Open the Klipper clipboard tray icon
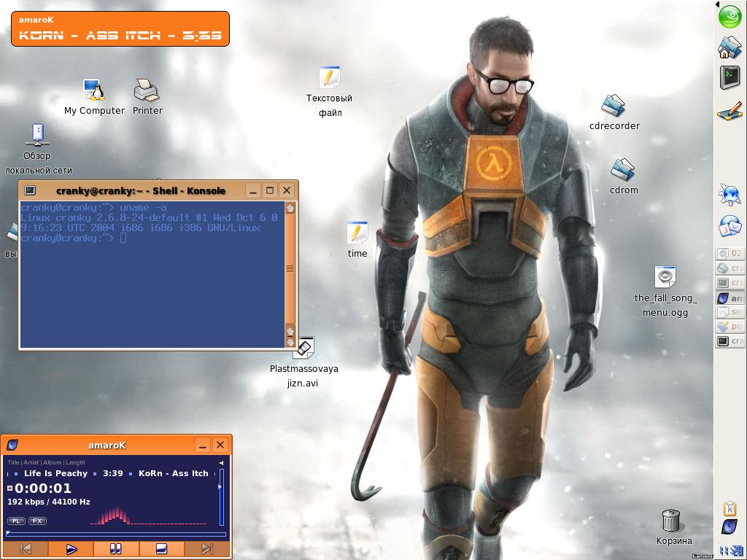 729,508
